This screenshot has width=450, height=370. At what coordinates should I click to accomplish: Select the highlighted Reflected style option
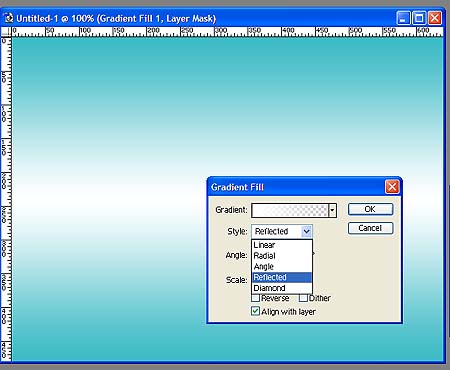tap(282, 277)
